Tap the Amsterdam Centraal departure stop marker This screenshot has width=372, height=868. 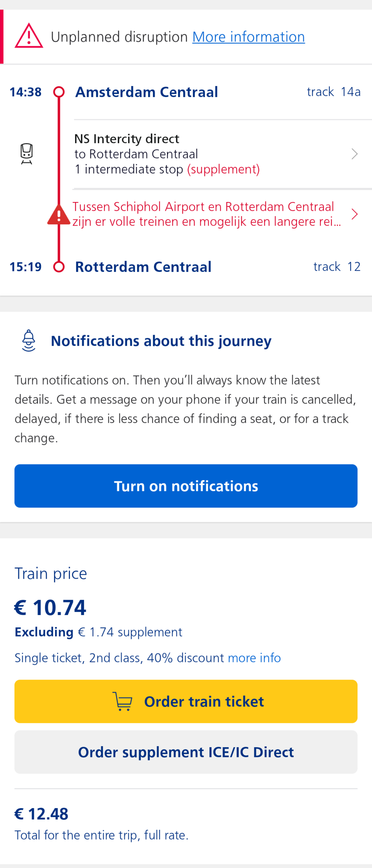pos(59,92)
